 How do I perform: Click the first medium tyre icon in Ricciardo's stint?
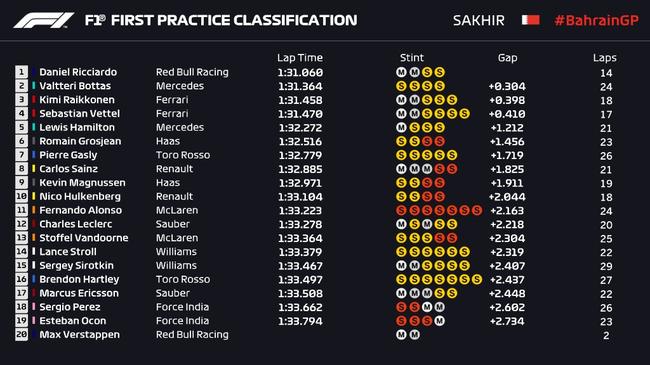[401, 72]
